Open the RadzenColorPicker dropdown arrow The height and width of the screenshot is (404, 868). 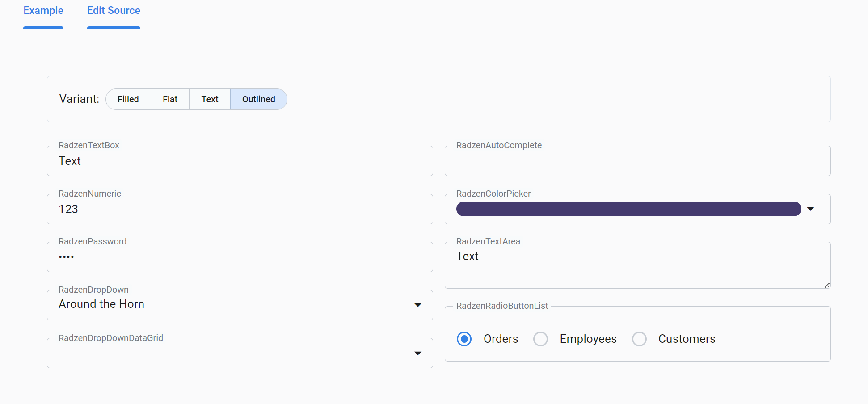pos(811,209)
